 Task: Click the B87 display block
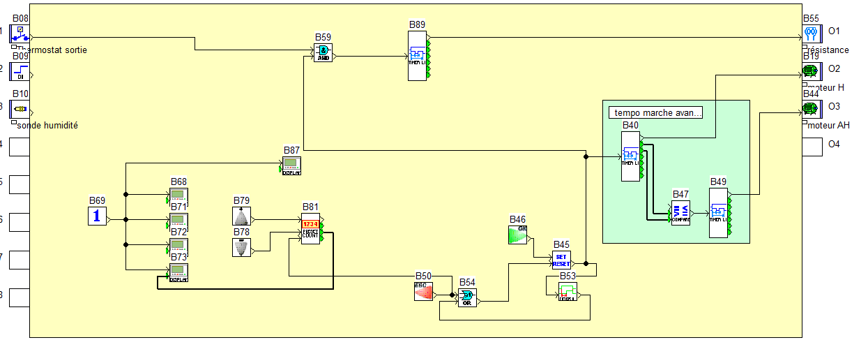point(291,165)
